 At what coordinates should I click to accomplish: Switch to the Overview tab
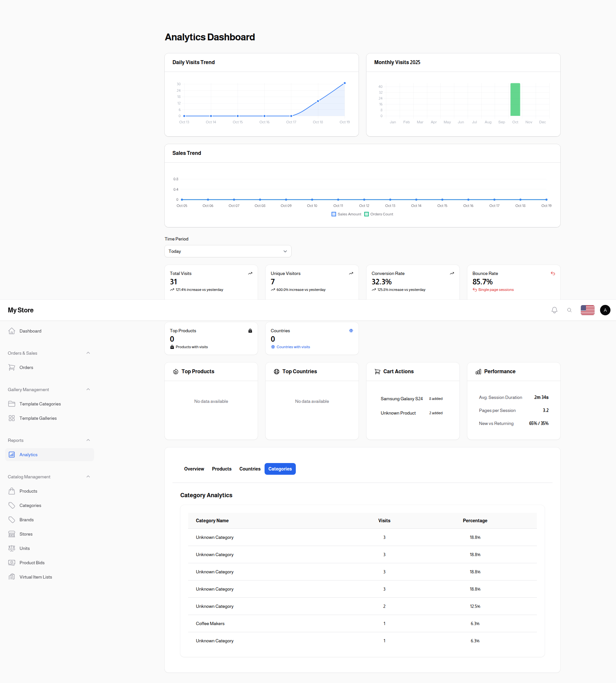click(194, 469)
